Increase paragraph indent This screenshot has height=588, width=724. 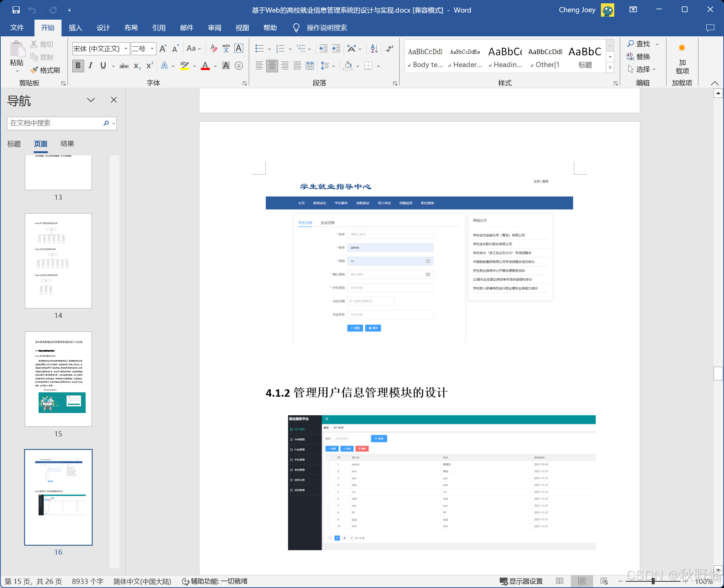click(336, 49)
